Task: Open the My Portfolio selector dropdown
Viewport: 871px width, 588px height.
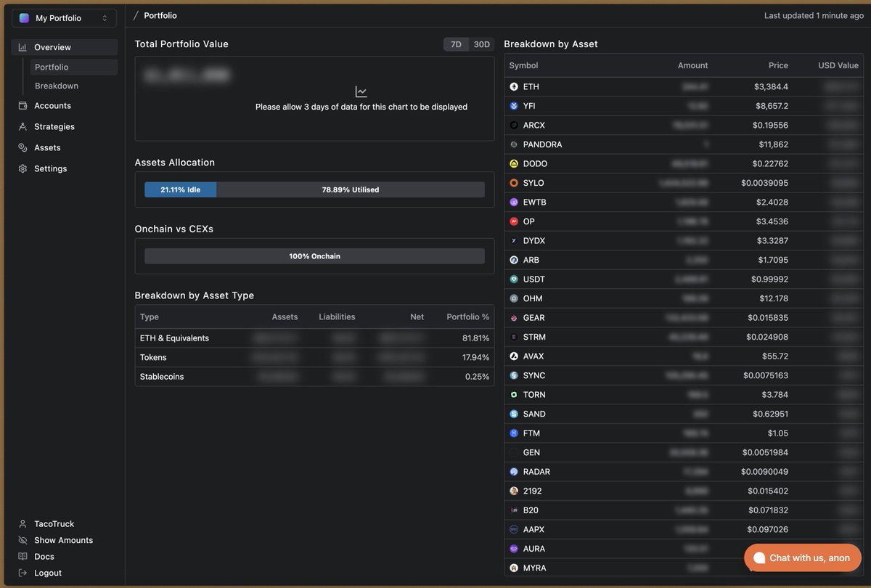Action: click(64, 18)
